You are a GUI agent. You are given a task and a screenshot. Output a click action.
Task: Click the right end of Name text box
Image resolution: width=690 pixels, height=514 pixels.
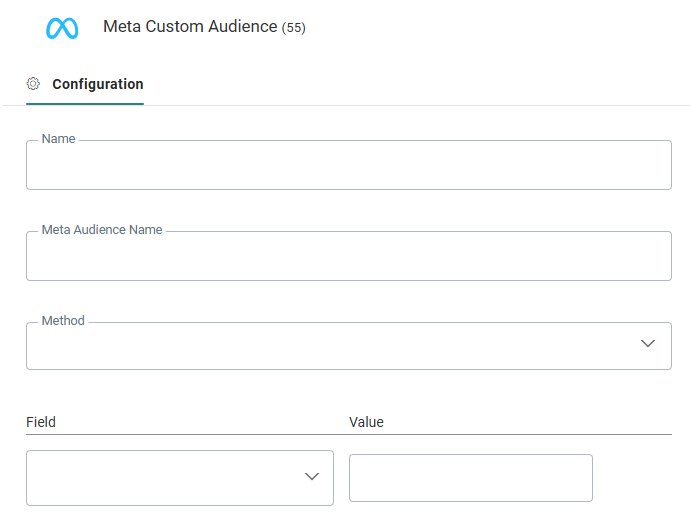655,166
